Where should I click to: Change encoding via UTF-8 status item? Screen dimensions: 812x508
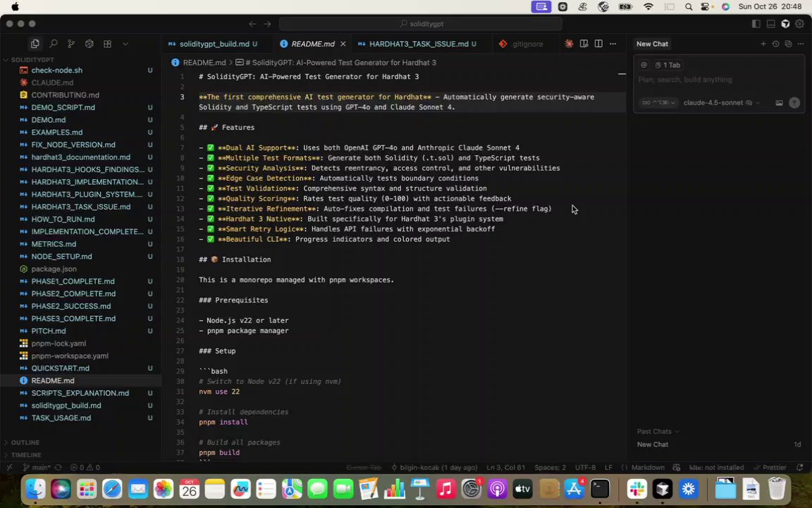(x=585, y=467)
